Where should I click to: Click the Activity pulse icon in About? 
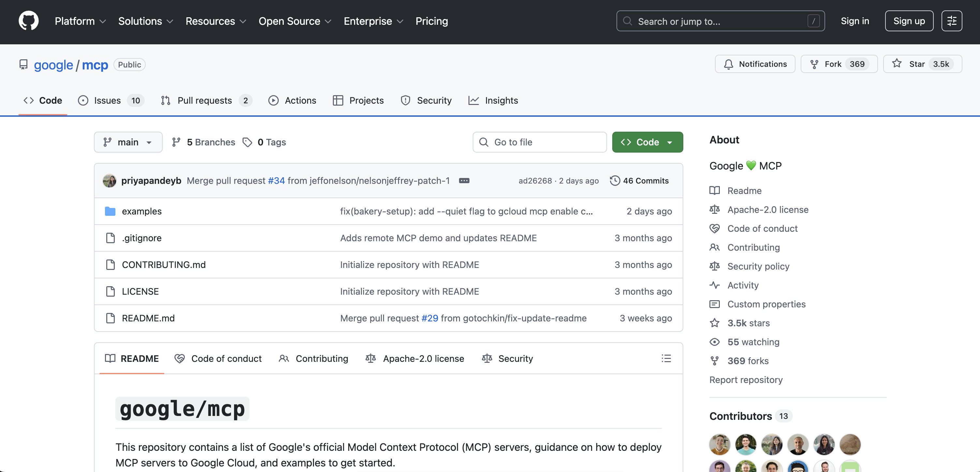click(x=714, y=285)
